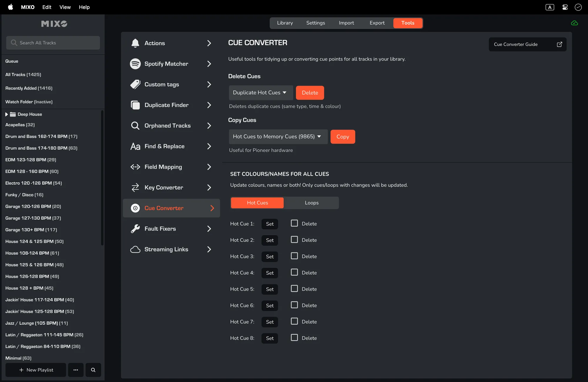Click the Duplicate Finder icon
The image size is (588, 382).
(x=135, y=105)
